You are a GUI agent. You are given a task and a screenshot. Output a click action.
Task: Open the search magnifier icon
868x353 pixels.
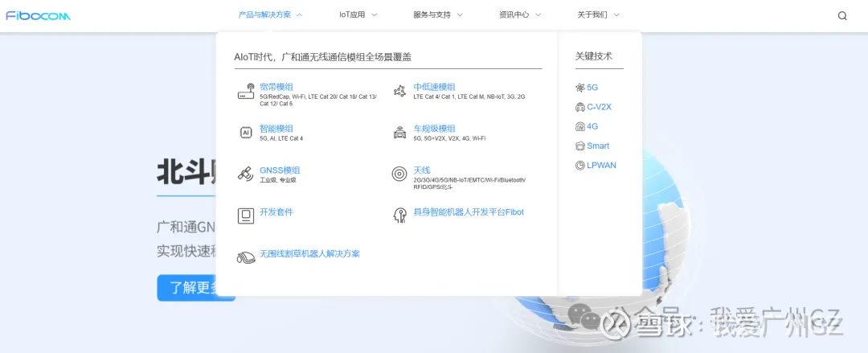click(x=842, y=15)
